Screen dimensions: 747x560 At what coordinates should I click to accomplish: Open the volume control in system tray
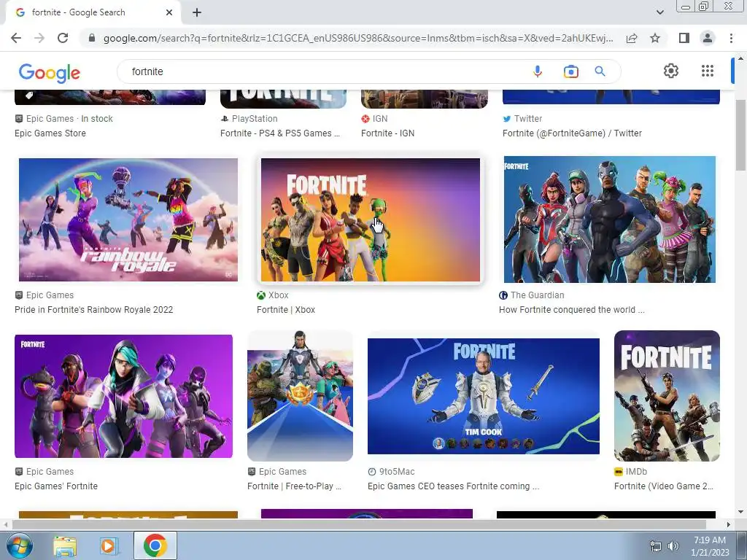click(x=673, y=546)
